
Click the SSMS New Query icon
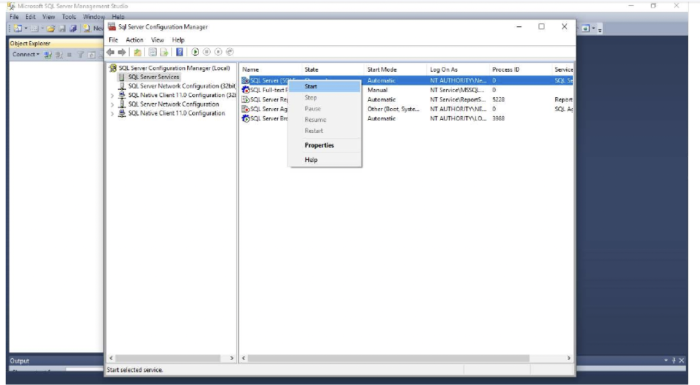tap(87, 29)
